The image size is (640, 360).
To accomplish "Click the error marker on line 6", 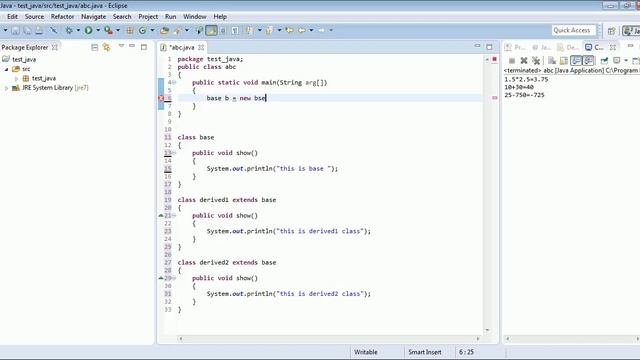I will coord(161,98).
